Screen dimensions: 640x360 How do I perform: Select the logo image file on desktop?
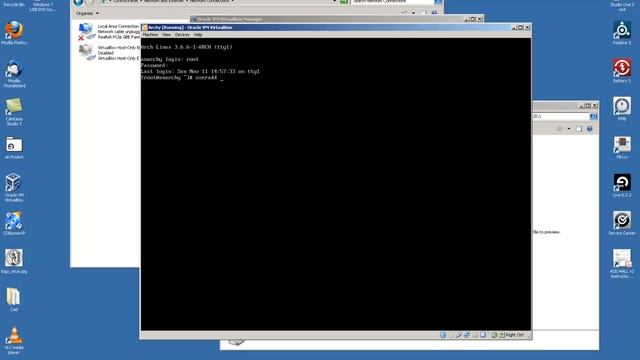14,261
